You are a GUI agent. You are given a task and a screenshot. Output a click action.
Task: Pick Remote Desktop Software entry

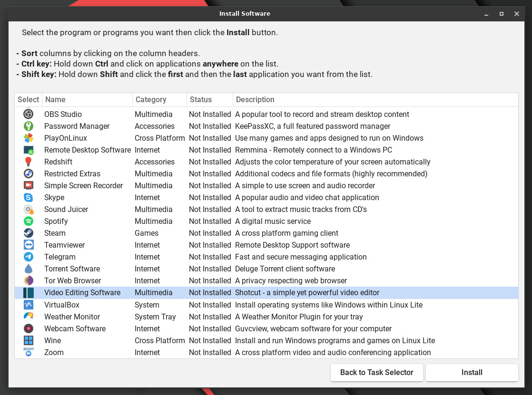(88, 150)
